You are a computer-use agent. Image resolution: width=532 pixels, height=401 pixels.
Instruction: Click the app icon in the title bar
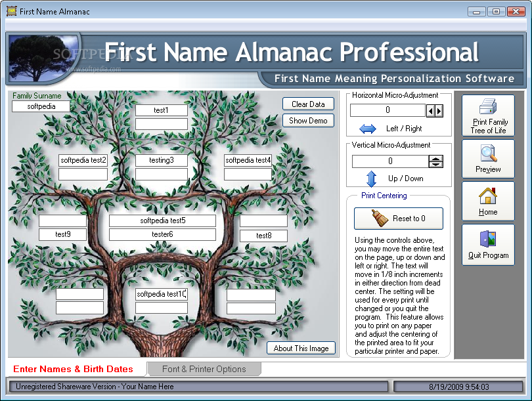pos(12,11)
